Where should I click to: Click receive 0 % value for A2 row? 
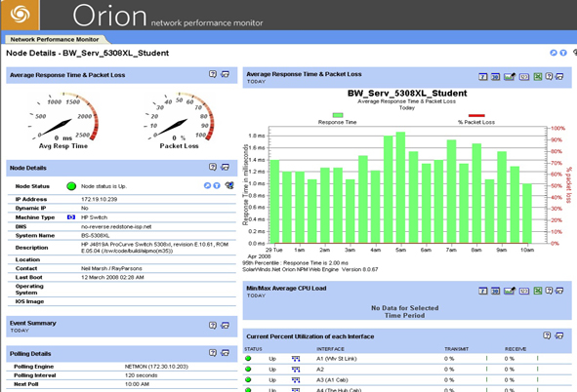click(x=510, y=370)
